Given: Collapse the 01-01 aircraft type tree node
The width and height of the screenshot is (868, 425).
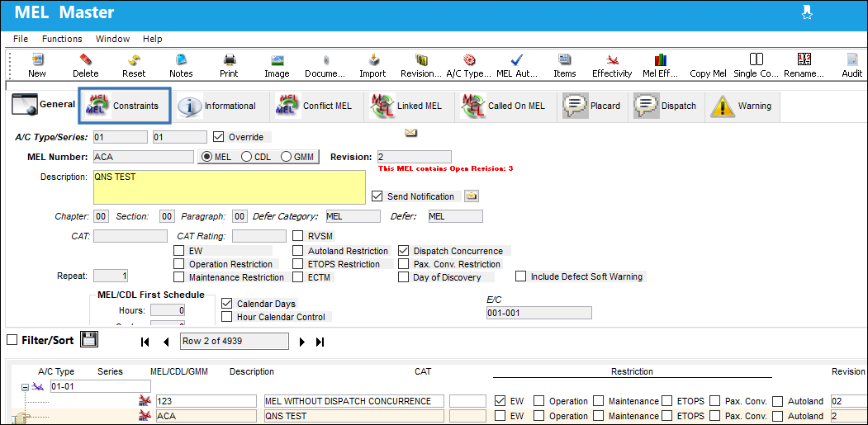Looking at the screenshot, I should (25, 388).
